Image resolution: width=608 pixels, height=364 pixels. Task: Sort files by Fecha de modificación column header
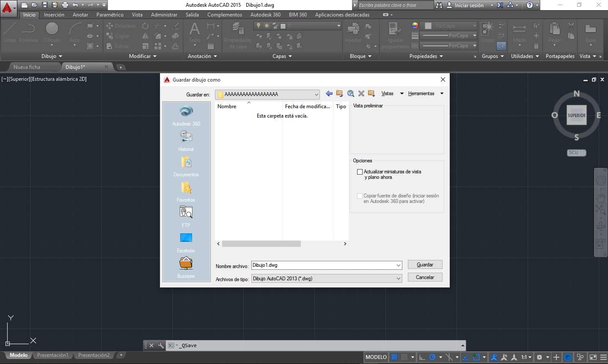(308, 107)
